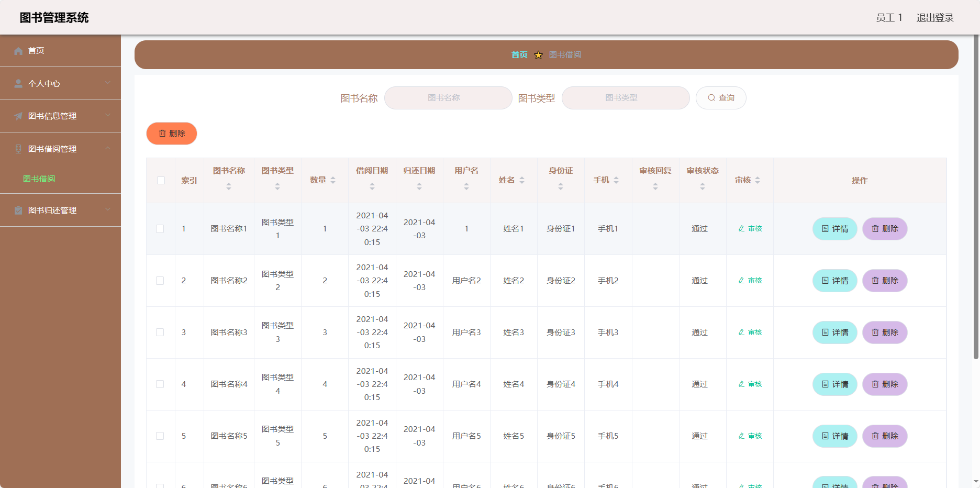Click 退出登录 in top bar

pos(935,18)
